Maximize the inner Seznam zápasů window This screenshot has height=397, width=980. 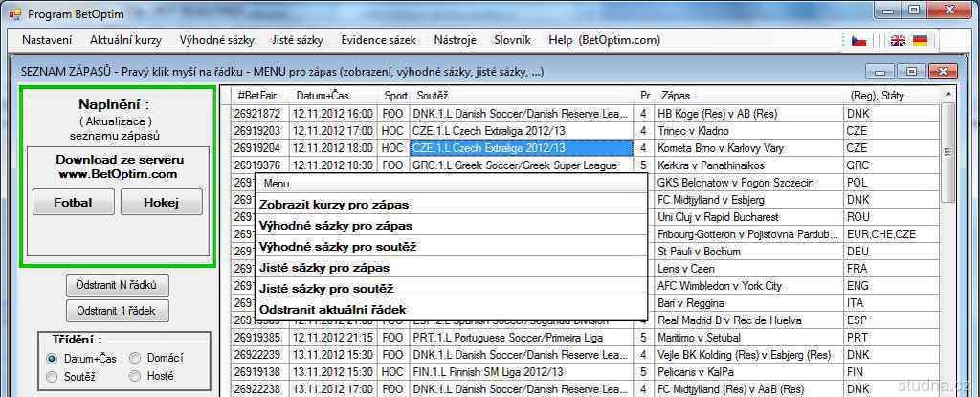point(910,72)
